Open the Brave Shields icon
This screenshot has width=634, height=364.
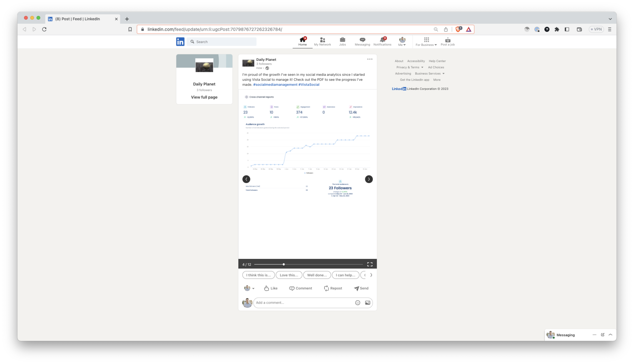pyautogui.click(x=458, y=29)
